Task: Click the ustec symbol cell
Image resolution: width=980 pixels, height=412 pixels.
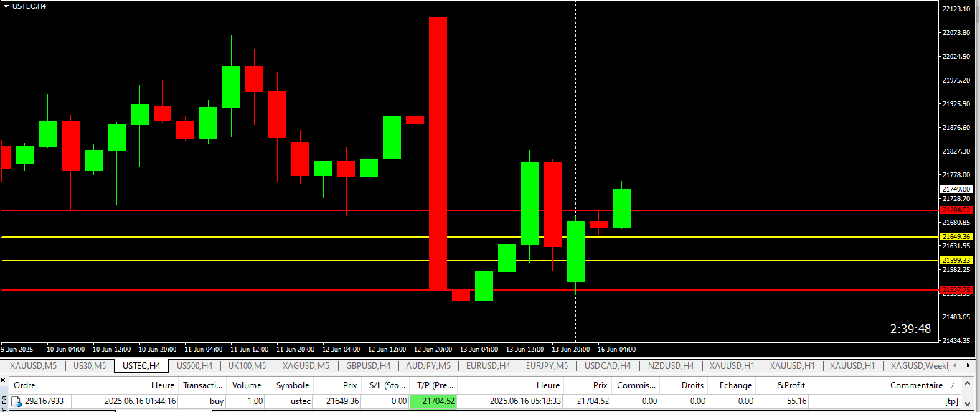Action: click(x=300, y=401)
